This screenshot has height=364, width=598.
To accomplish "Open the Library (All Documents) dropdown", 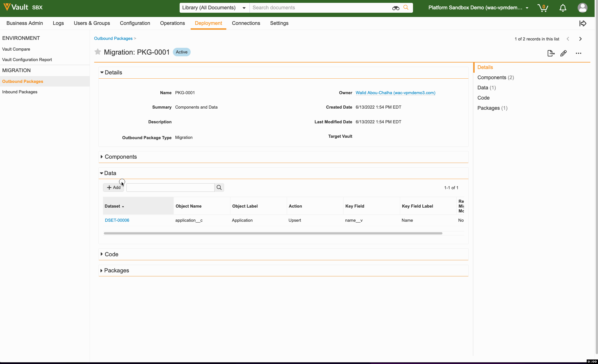I will [214, 8].
